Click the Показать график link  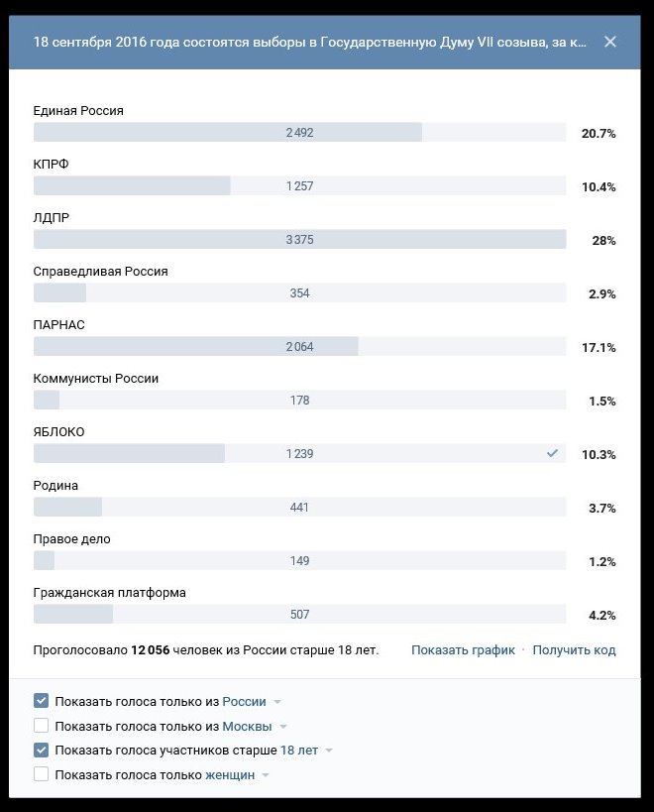click(x=463, y=650)
